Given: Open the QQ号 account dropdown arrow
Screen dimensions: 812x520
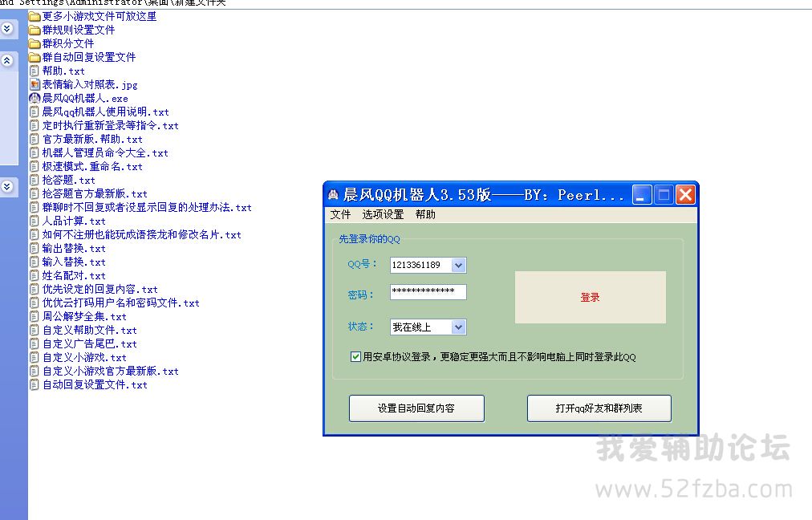Looking at the screenshot, I should [x=458, y=265].
